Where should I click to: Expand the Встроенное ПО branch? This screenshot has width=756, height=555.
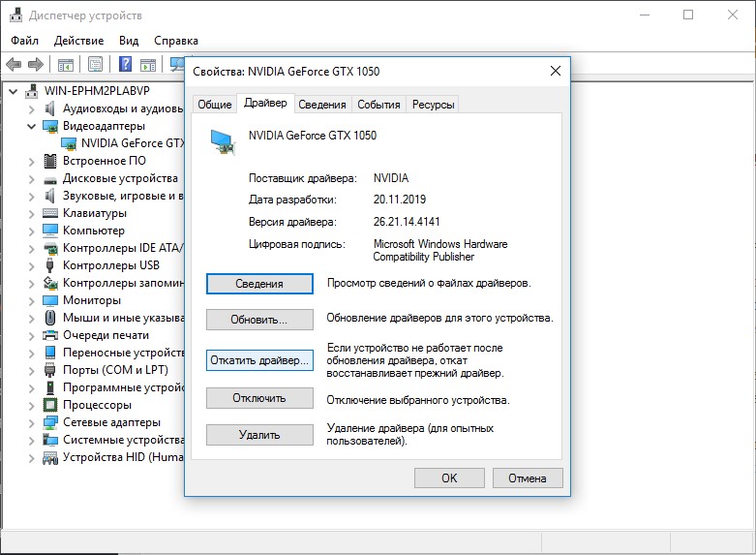(32, 162)
